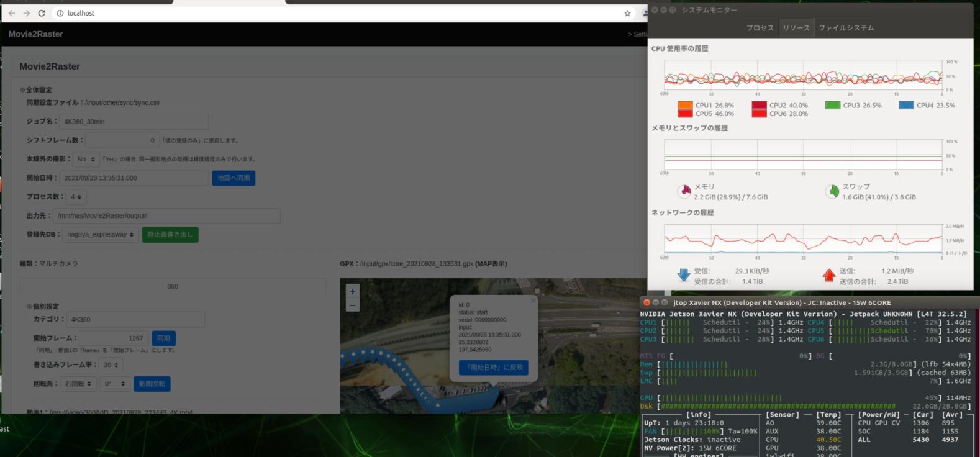Zoom in on the map
980x457 pixels.
click(353, 291)
